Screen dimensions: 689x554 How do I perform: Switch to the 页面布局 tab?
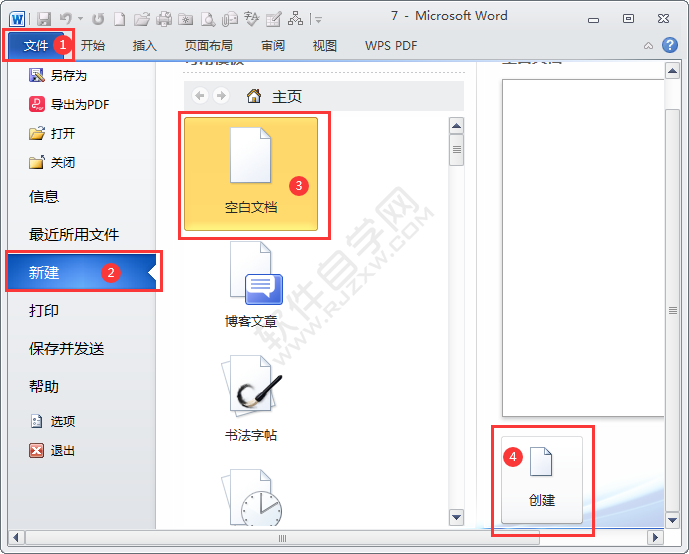tap(209, 45)
